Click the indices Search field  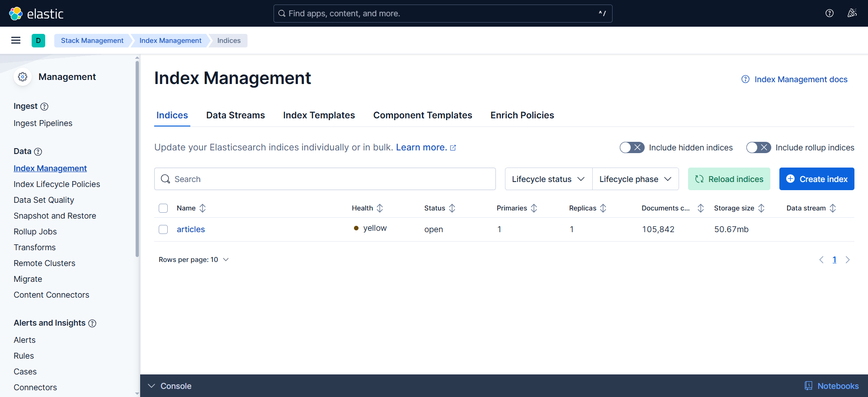click(325, 179)
